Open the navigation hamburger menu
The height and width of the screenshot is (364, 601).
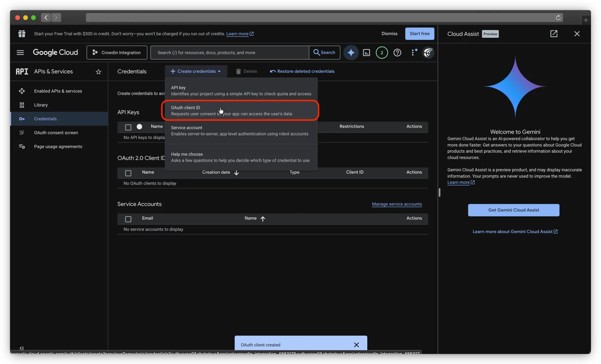(20, 53)
